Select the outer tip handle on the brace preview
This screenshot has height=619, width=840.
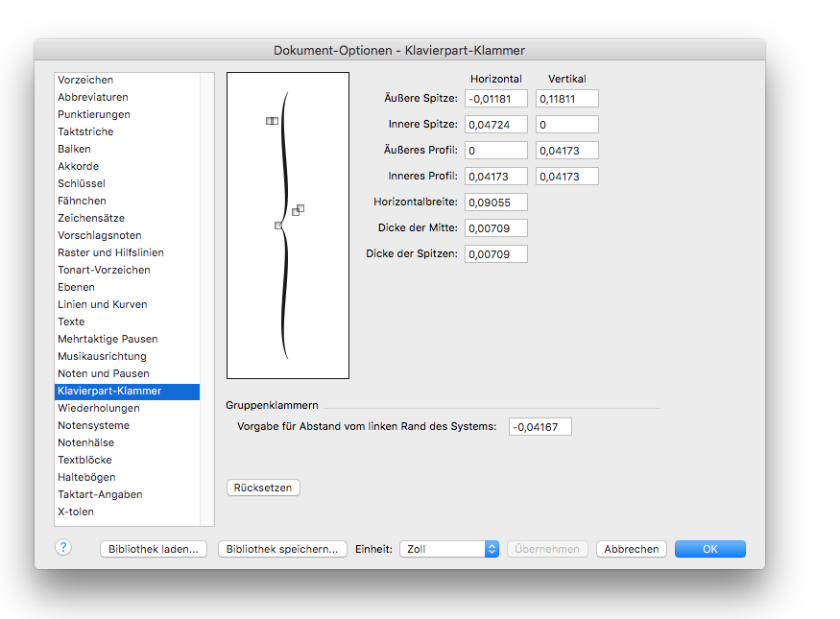pyautogui.click(x=272, y=121)
